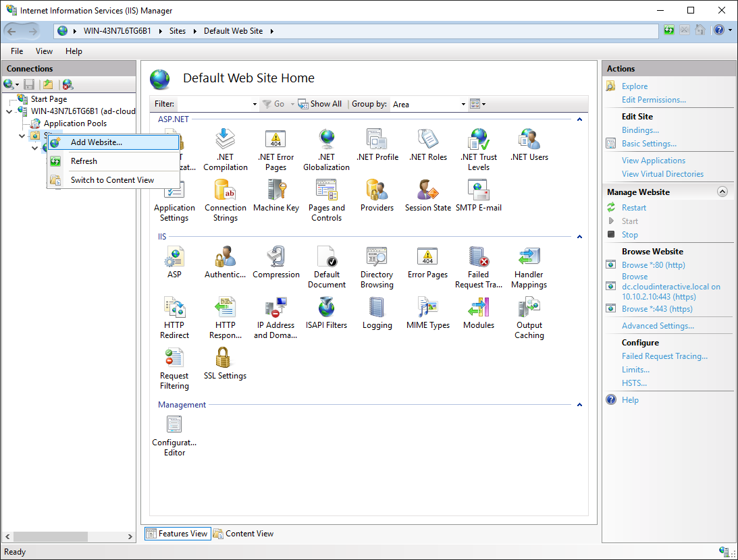Open the Filter dropdown
Screen dimensions: 738x560
point(255,104)
